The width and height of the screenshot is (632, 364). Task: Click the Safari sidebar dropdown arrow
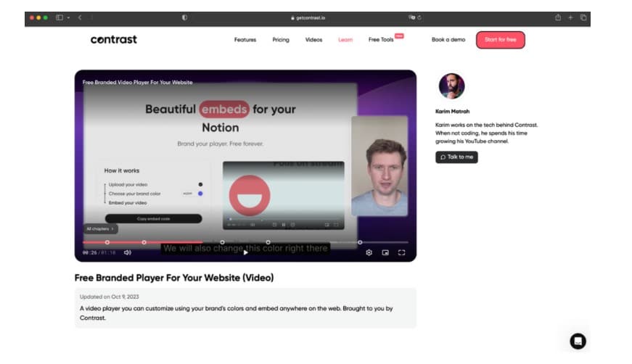(x=68, y=17)
